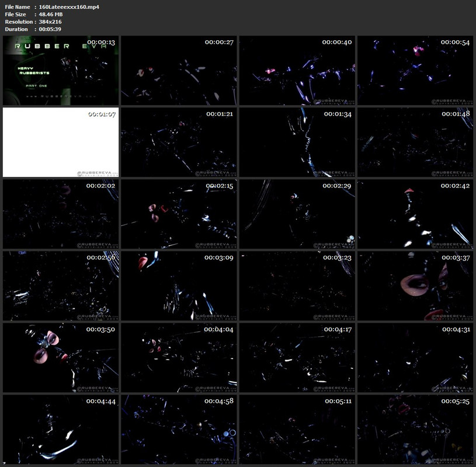476x467 pixels.
Task: Select the thumbnail stamped 00:03:23
Action: point(297,286)
